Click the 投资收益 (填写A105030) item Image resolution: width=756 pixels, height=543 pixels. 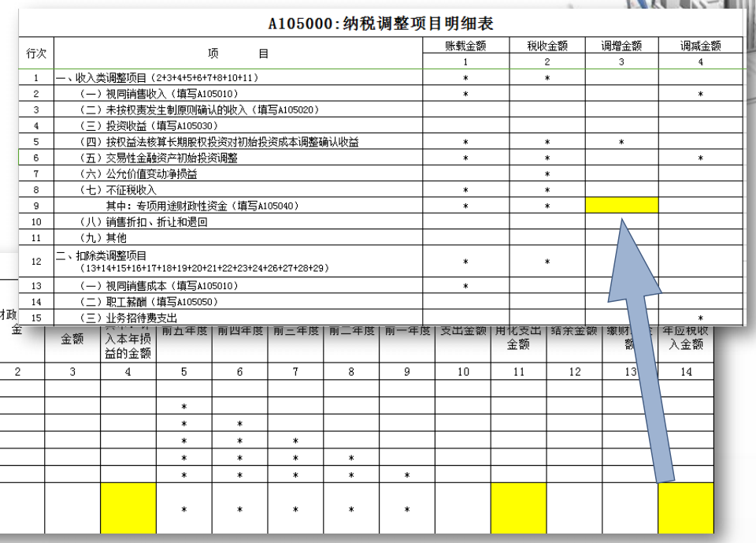148,126
